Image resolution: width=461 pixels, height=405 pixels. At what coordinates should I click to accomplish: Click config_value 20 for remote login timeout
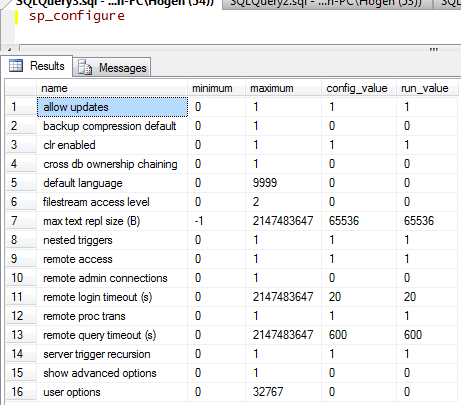click(x=359, y=297)
